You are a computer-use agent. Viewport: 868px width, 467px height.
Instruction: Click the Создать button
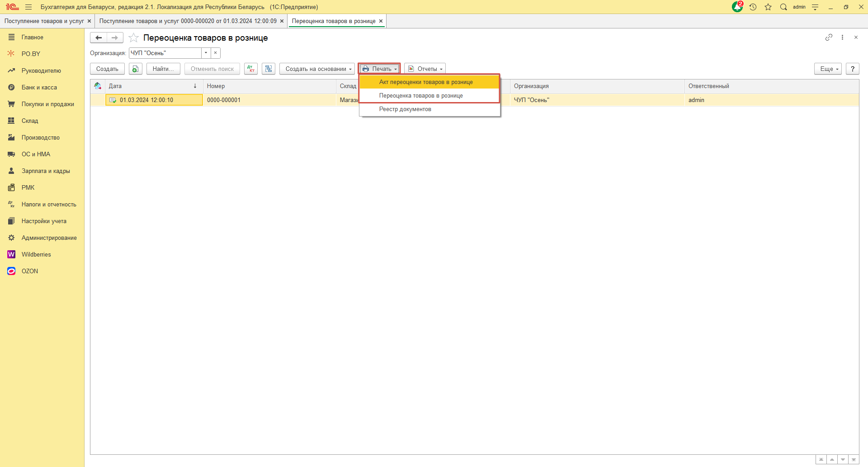tap(107, 69)
